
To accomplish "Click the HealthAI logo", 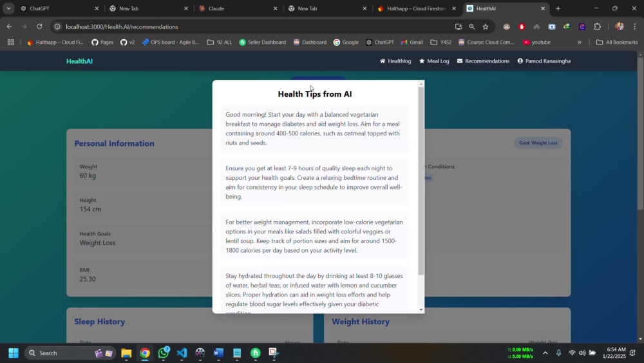I will [79, 61].
